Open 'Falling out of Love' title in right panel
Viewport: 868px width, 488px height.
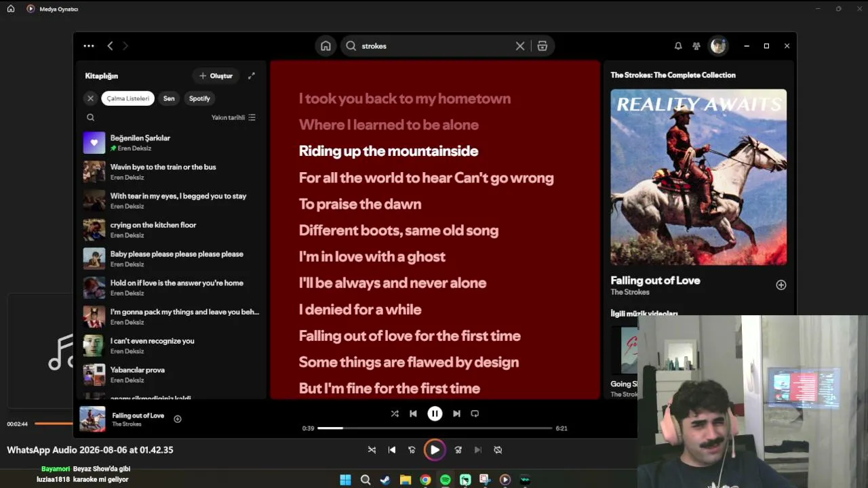655,281
